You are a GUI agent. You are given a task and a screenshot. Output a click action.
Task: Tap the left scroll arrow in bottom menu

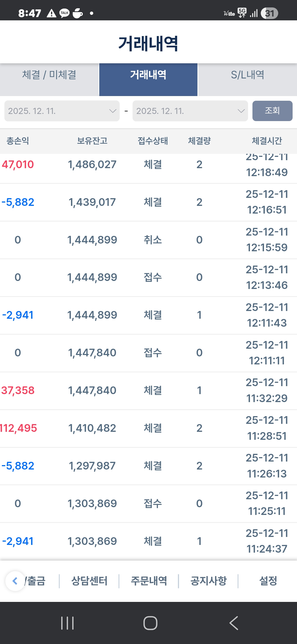click(x=15, y=581)
